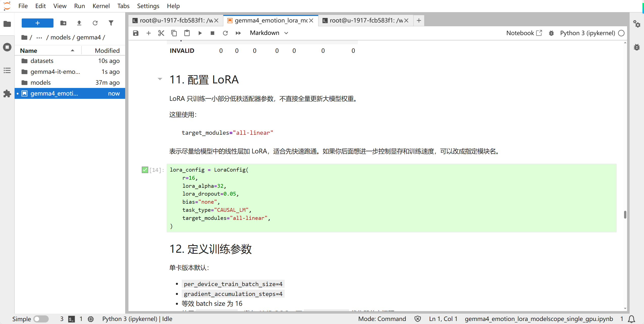Viewport: 644px width, 324px height.
Task: Cut the selected cell with scissors icon
Action: pyautogui.click(x=161, y=33)
